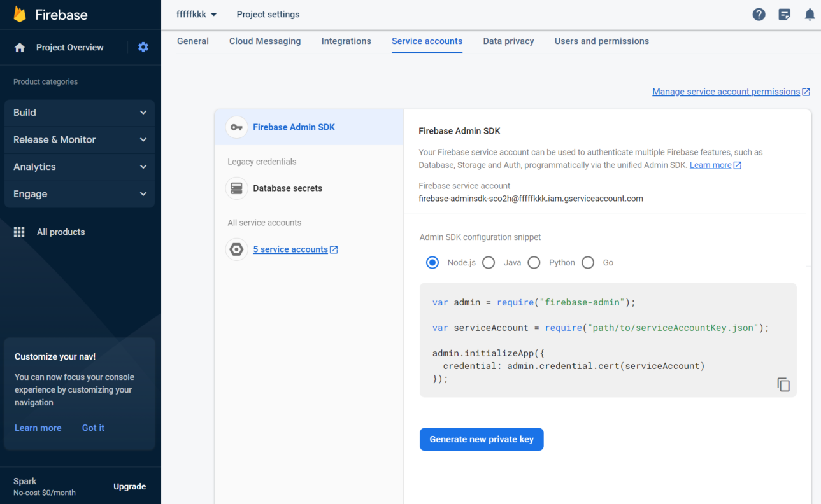Viewport: 821px width, 504px height.
Task: Copy the Admin SDK code snippet
Action: click(x=783, y=384)
